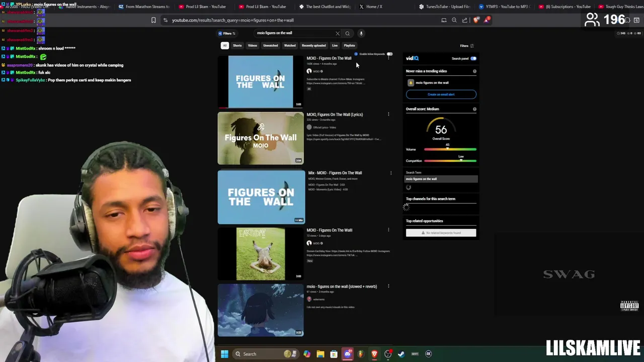Select the All filter chip
This screenshot has width=644, height=362.
[x=225, y=46]
